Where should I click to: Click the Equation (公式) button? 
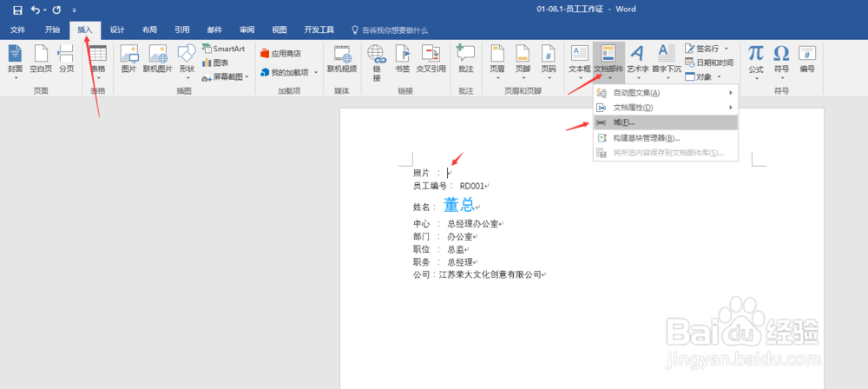pos(756,62)
